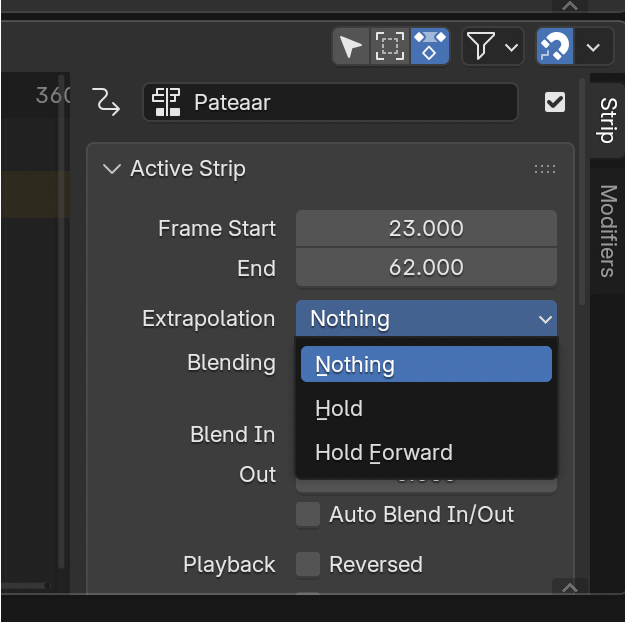Click the Extrapolation dropdown showing Nothing
Viewport: 626px width, 622px height.
click(x=426, y=319)
